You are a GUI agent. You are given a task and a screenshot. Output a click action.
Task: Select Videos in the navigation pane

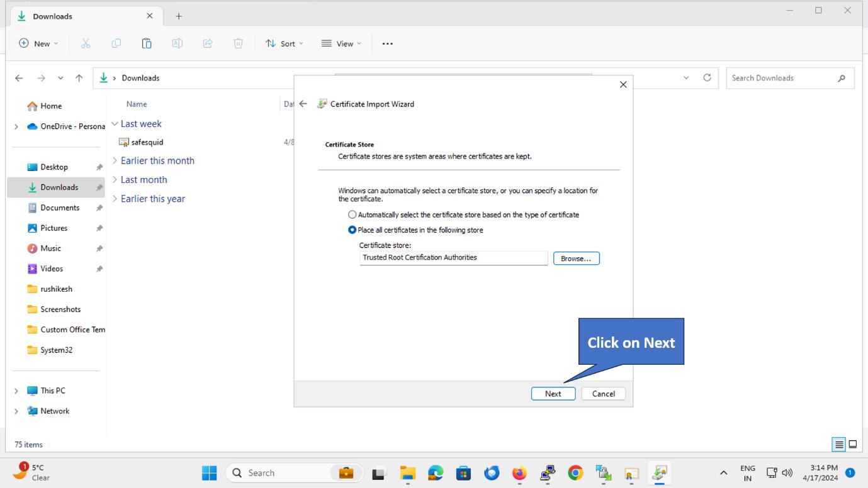pyautogui.click(x=52, y=269)
